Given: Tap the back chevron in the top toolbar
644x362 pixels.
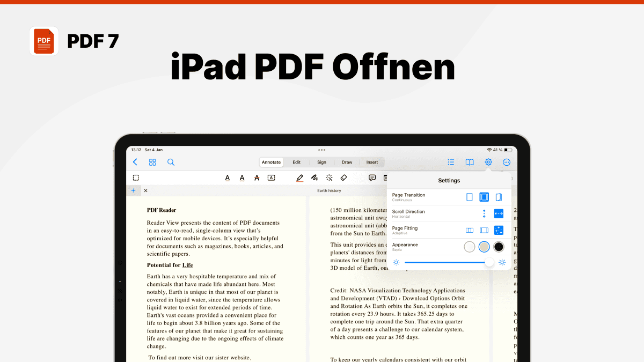Looking at the screenshot, I should [135, 162].
